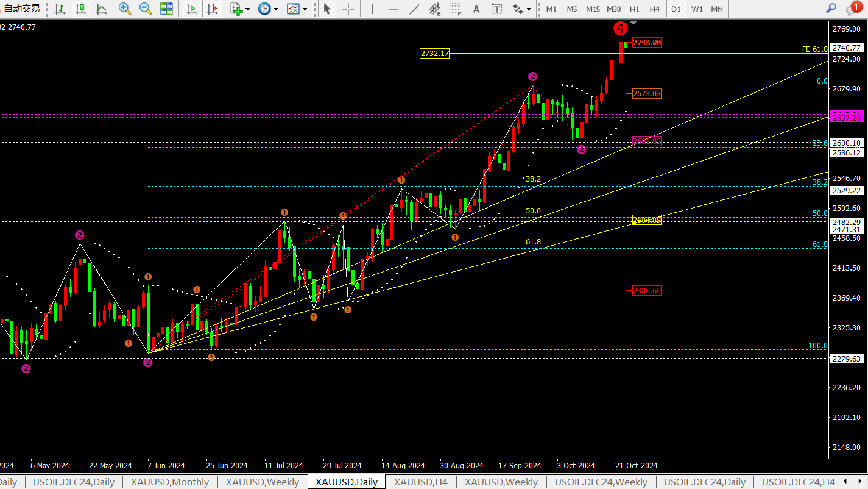
Task: Switch to H4 timeframe
Action: [x=655, y=9]
